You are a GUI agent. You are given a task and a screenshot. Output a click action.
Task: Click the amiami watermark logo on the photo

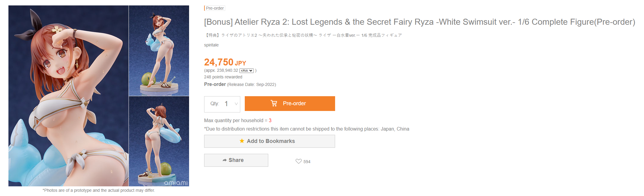pyautogui.click(x=176, y=183)
